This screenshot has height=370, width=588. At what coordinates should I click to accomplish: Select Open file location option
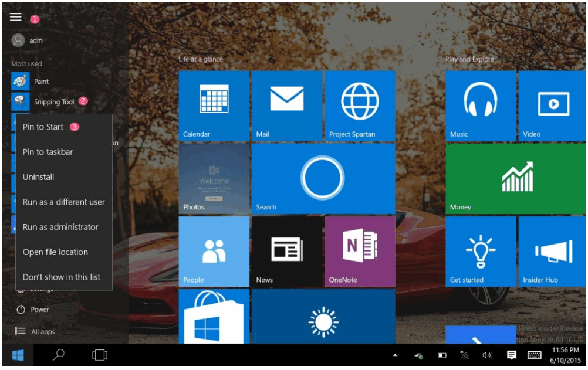point(55,252)
